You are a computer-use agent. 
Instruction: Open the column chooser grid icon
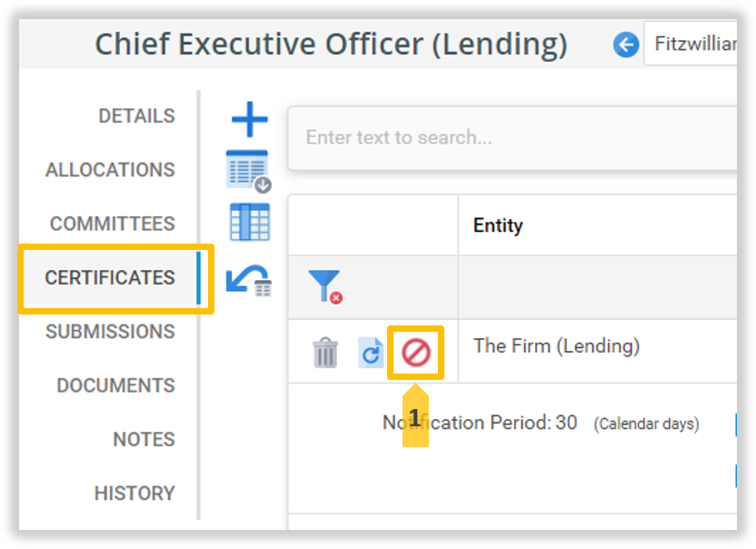(x=249, y=223)
